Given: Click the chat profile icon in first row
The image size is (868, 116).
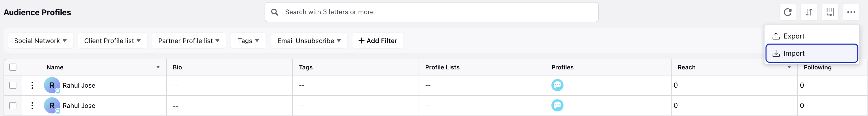Looking at the screenshot, I should coord(557,85).
